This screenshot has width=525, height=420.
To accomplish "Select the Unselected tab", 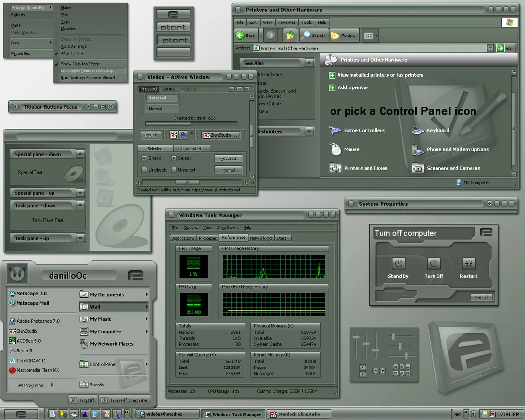I will [x=191, y=148].
